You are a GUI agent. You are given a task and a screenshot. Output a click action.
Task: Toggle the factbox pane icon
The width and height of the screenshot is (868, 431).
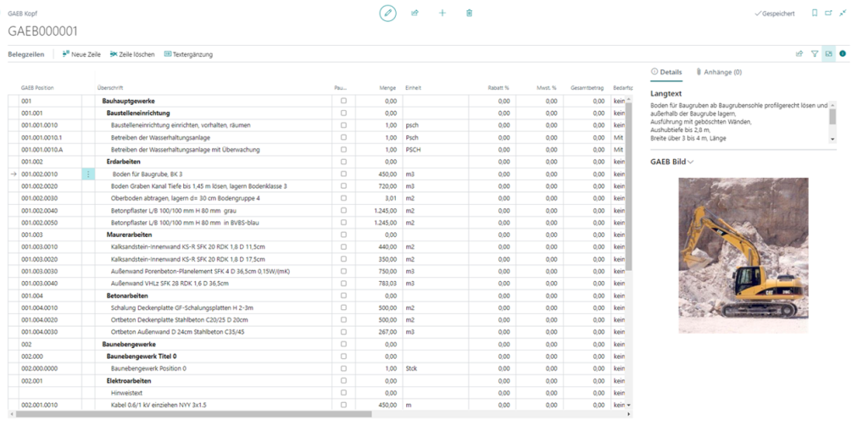[829, 54]
